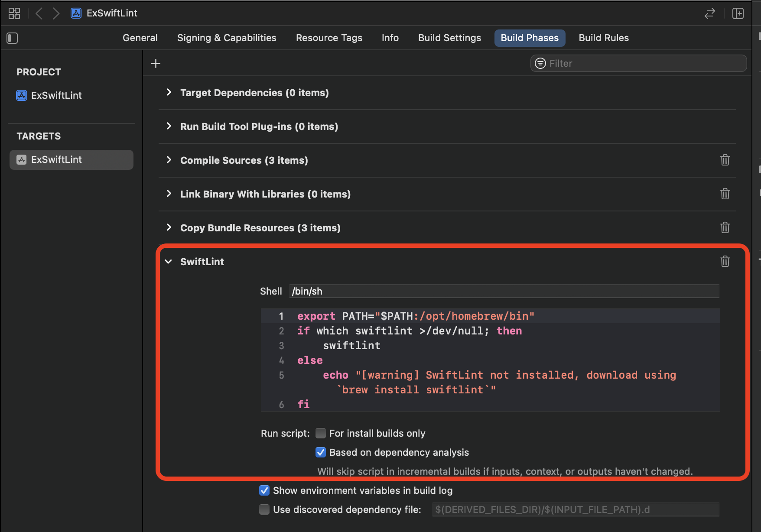Enable For install builds only
The height and width of the screenshot is (532, 761).
click(x=321, y=433)
